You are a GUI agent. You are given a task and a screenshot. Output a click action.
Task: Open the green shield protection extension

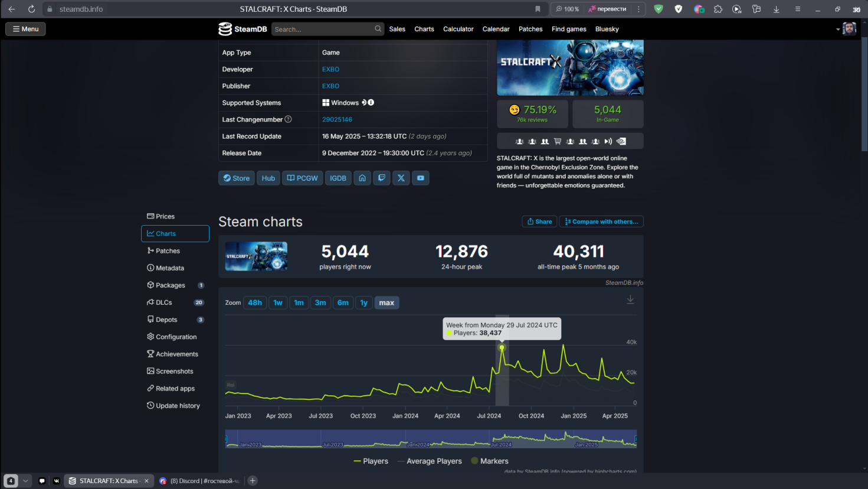pyautogui.click(x=659, y=9)
